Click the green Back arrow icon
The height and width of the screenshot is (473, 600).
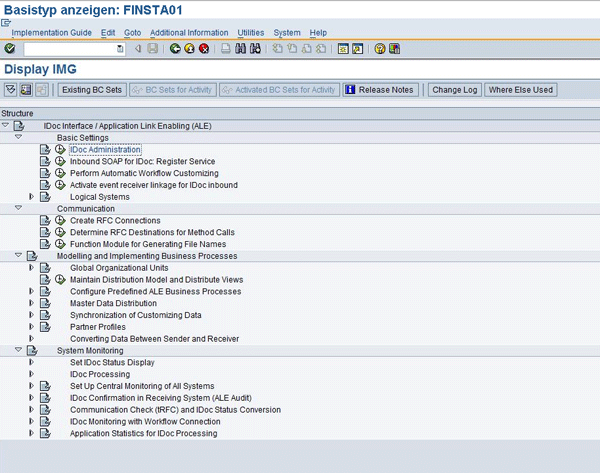point(176,48)
